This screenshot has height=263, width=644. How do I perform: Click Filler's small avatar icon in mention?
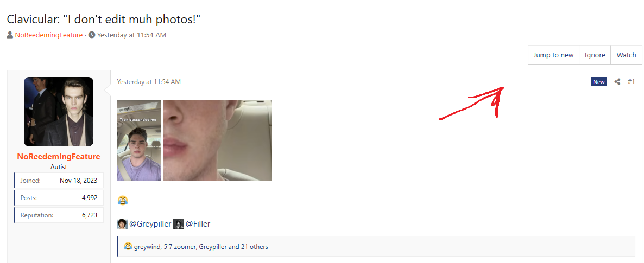(179, 224)
